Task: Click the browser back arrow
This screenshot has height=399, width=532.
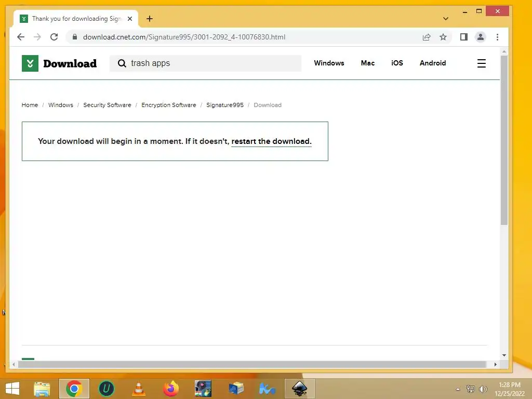Action: point(21,37)
